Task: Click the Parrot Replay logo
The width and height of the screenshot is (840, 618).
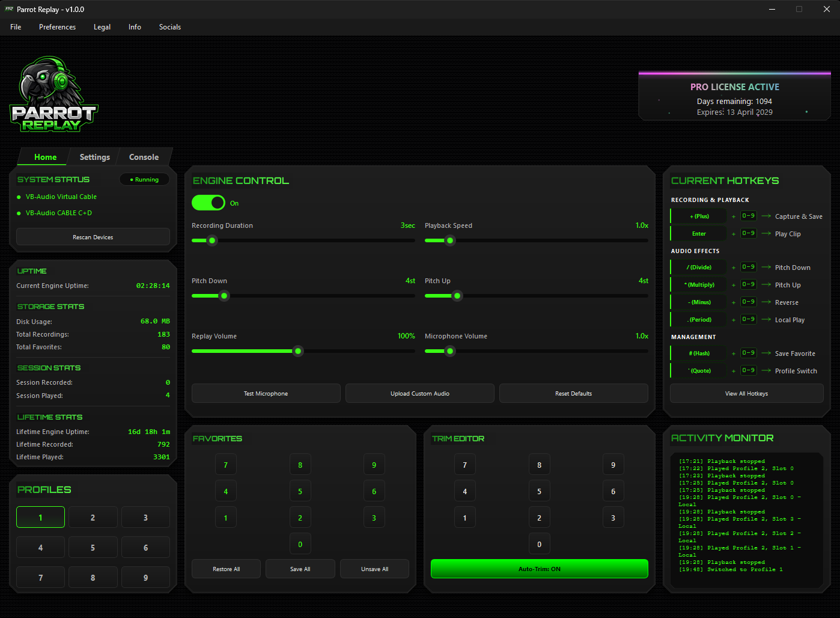Action: [53, 93]
